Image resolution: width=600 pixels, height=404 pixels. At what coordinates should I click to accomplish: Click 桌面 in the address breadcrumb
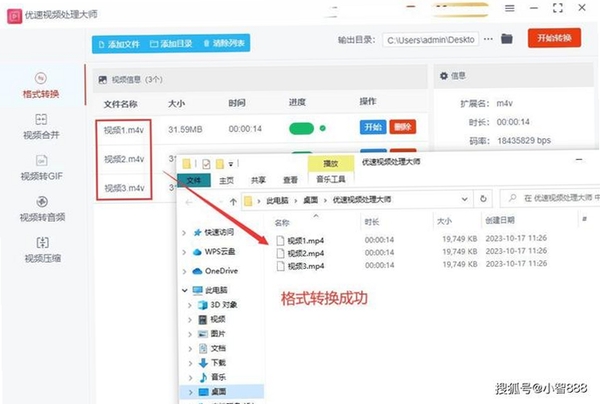310,200
